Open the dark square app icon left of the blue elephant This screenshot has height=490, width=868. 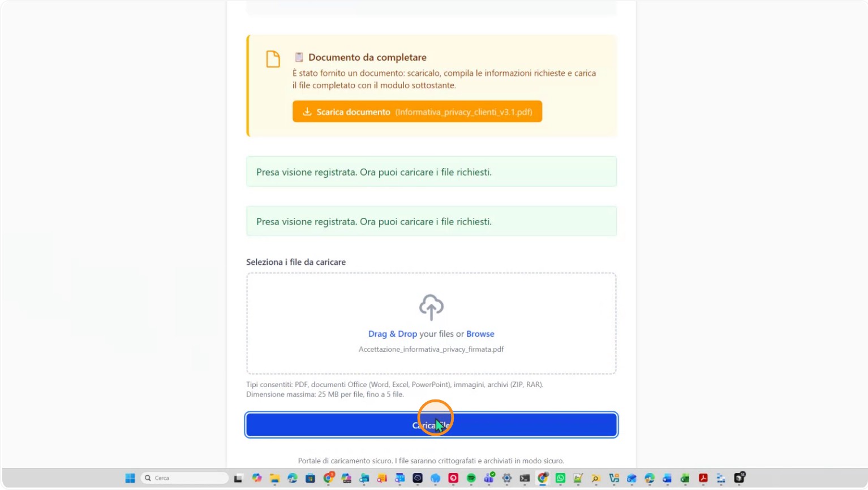pos(418,478)
